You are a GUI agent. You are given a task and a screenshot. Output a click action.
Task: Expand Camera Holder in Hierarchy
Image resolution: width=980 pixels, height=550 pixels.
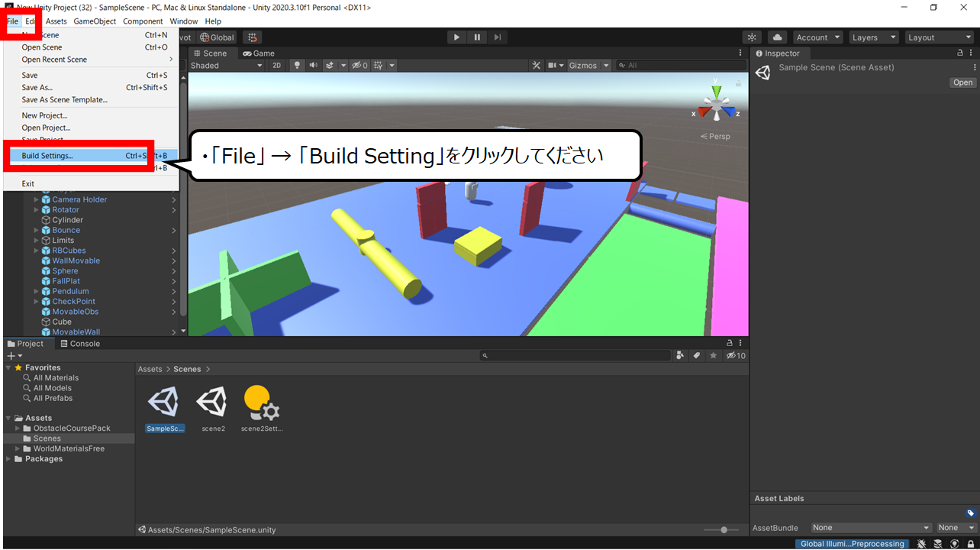[36, 199]
